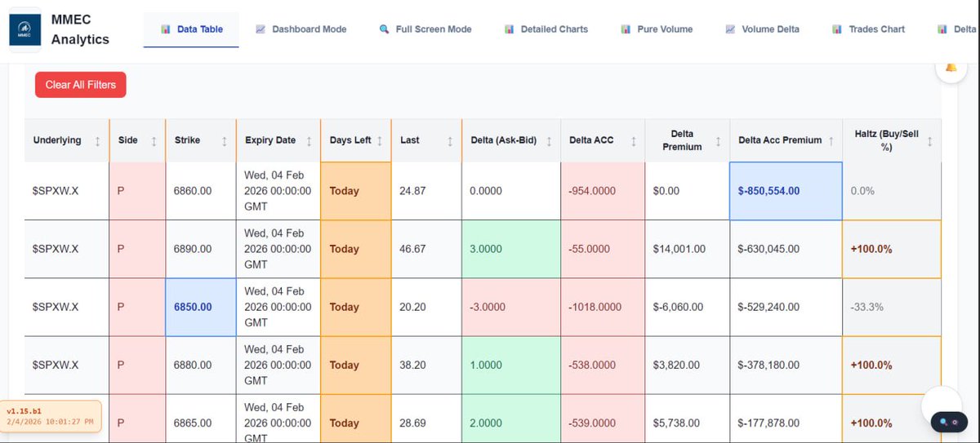Select the $-850,554.00 premium cell
This screenshot has height=443, width=980.
click(786, 191)
